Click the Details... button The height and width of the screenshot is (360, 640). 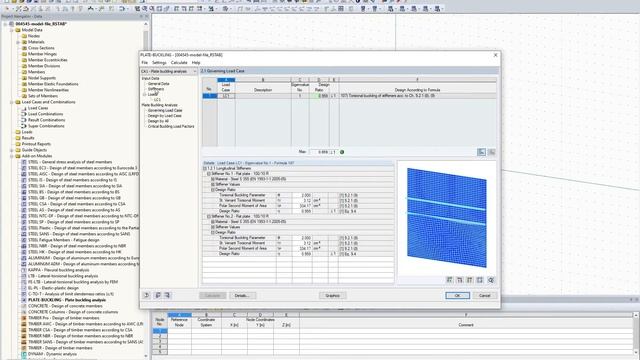242,296
